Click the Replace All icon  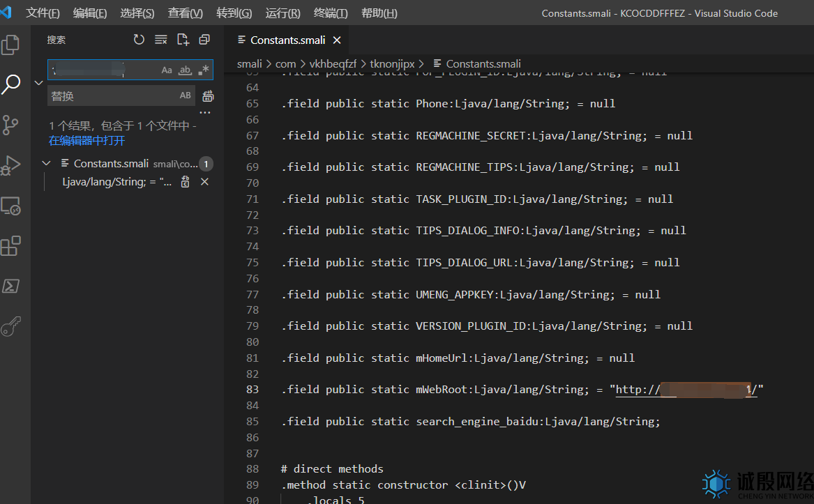207,96
